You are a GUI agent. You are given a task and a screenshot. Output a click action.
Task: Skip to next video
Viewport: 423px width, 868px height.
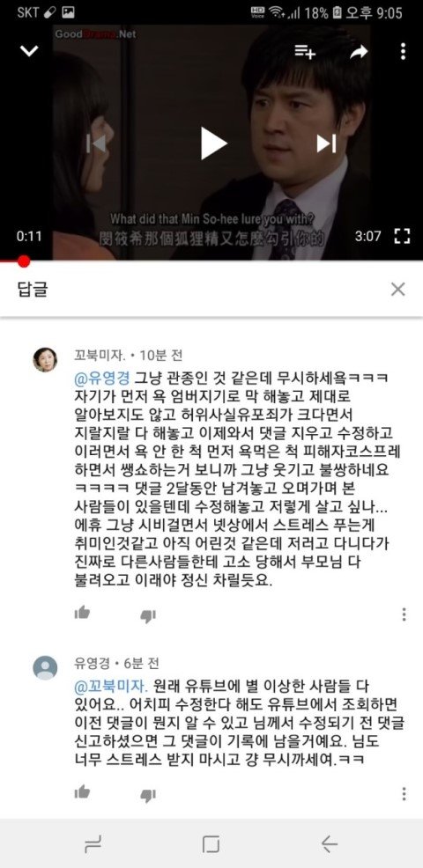pyautogui.click(x=327, y=143)
